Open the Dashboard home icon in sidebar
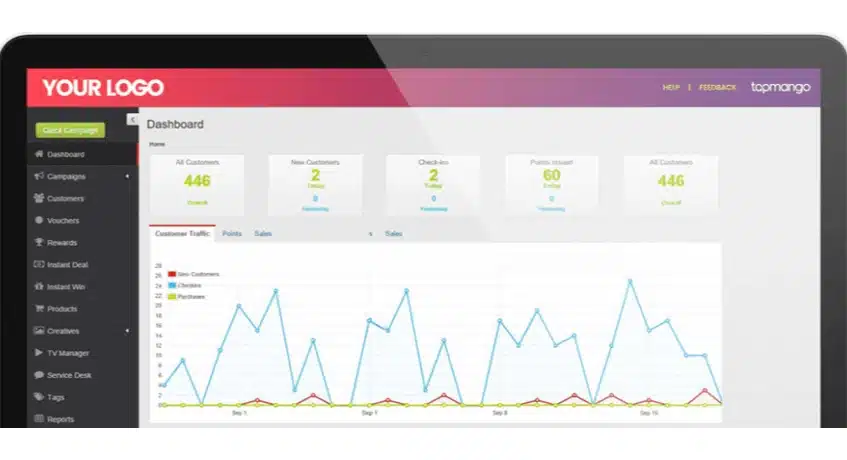 tap(39, 155)
